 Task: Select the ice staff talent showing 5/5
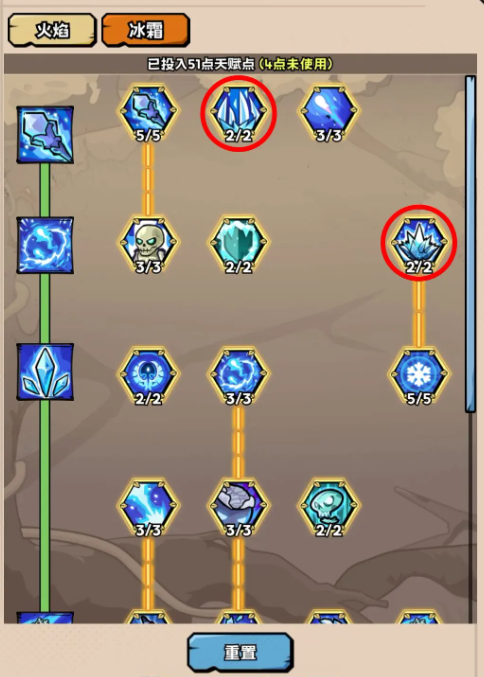[x=148, y=113]
